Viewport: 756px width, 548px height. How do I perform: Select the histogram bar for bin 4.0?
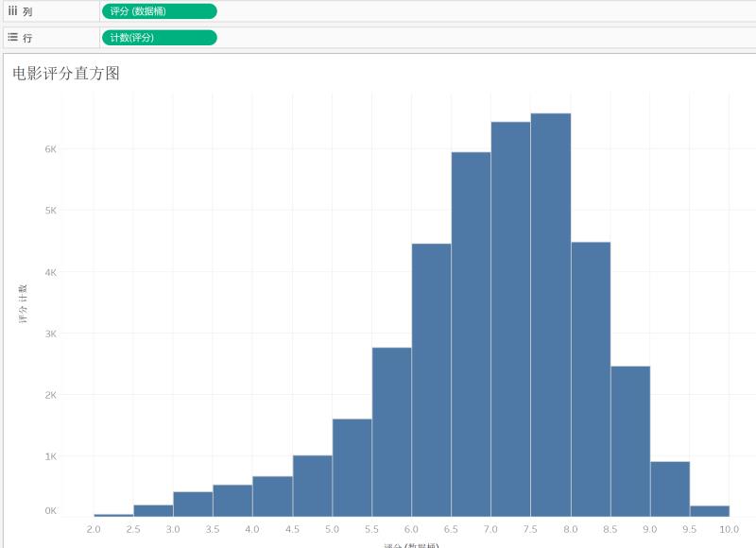click(272, 496)
